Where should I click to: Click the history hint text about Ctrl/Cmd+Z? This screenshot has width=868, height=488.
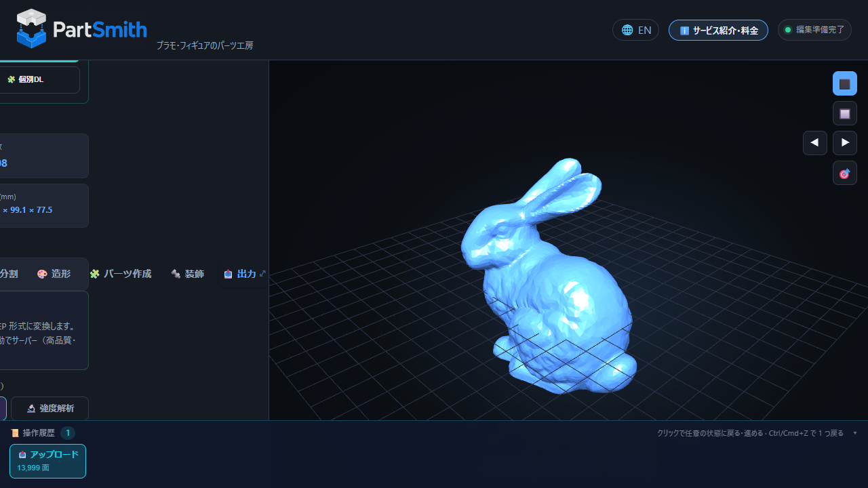point(751,433)
